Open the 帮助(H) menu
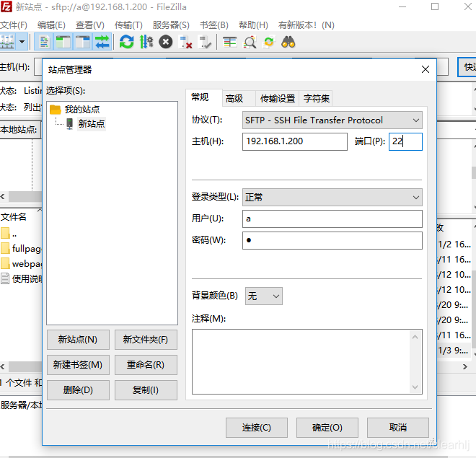 [x=253, y=25]
